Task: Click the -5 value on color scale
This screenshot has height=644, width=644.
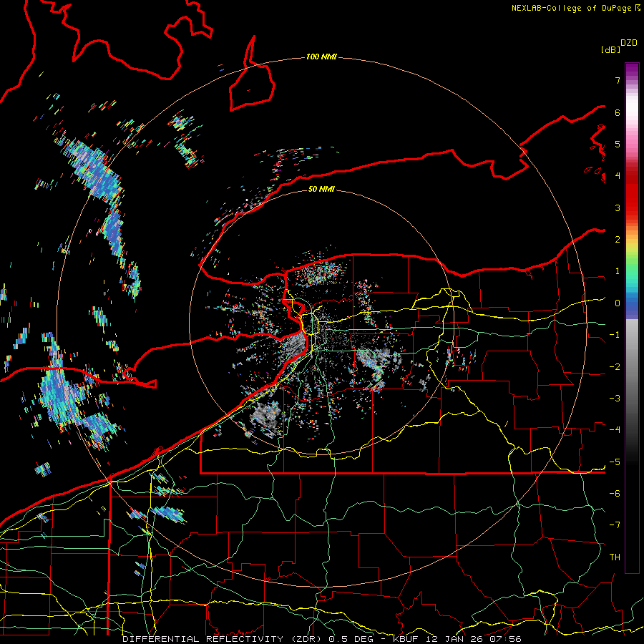Action: point(615,462)
